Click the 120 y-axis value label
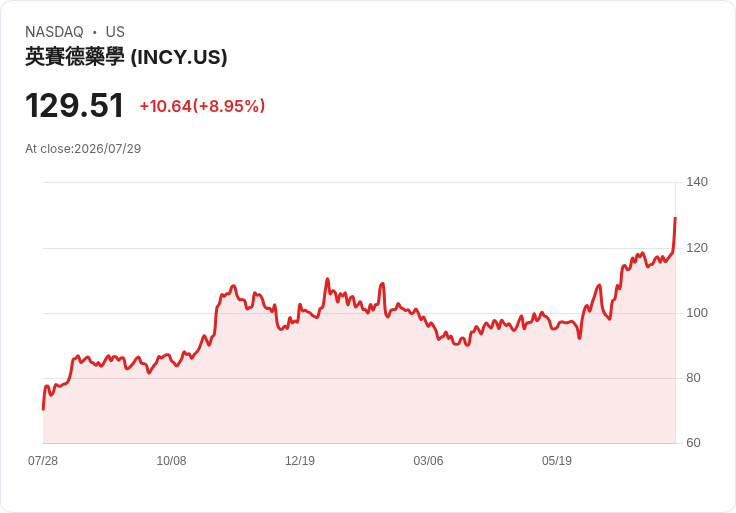736x513 pixels. coord(697,248)
